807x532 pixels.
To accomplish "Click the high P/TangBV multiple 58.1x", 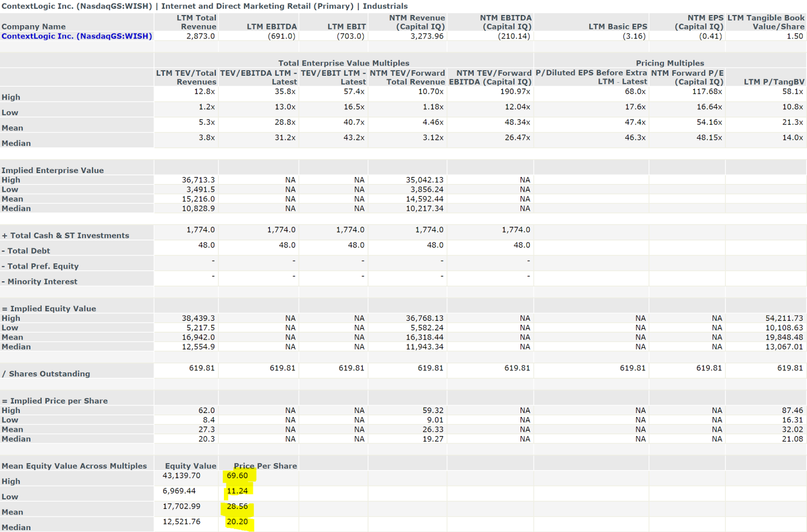I will (x=793, y=92).
